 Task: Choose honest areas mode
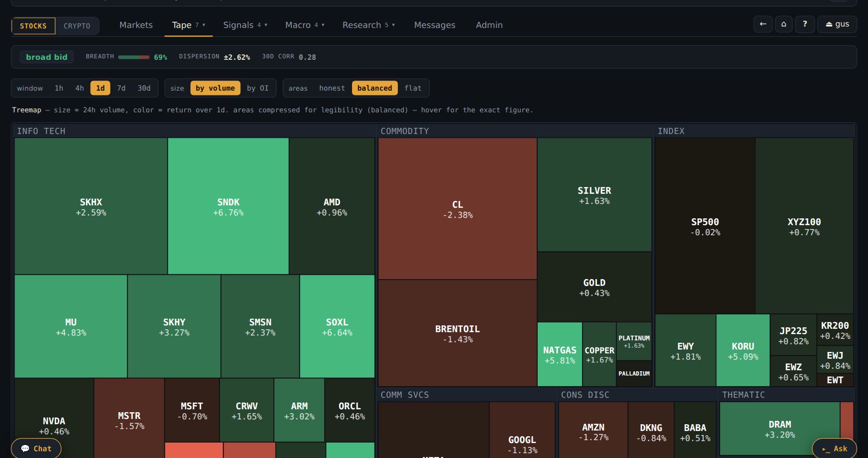332,88
